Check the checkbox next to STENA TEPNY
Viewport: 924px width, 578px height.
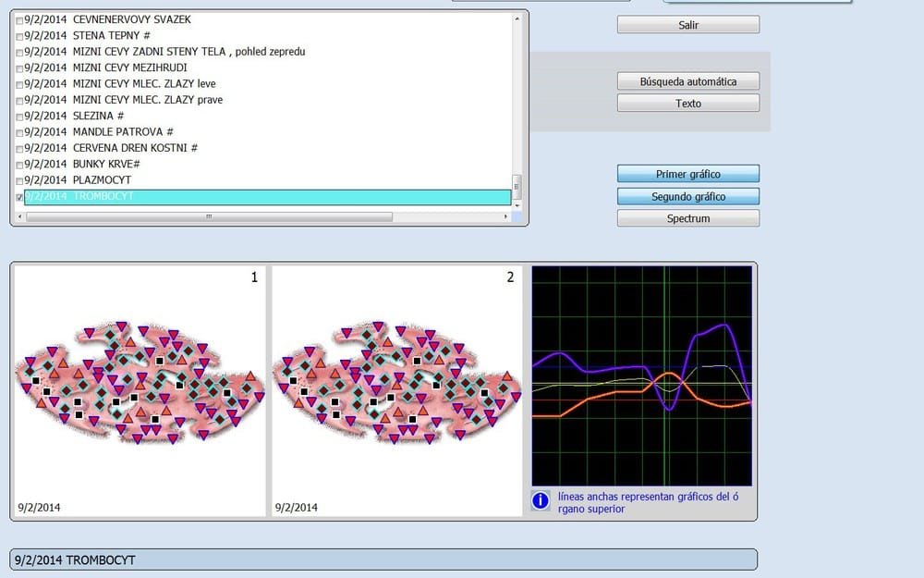pyautogui.click(x=18, y=35)
